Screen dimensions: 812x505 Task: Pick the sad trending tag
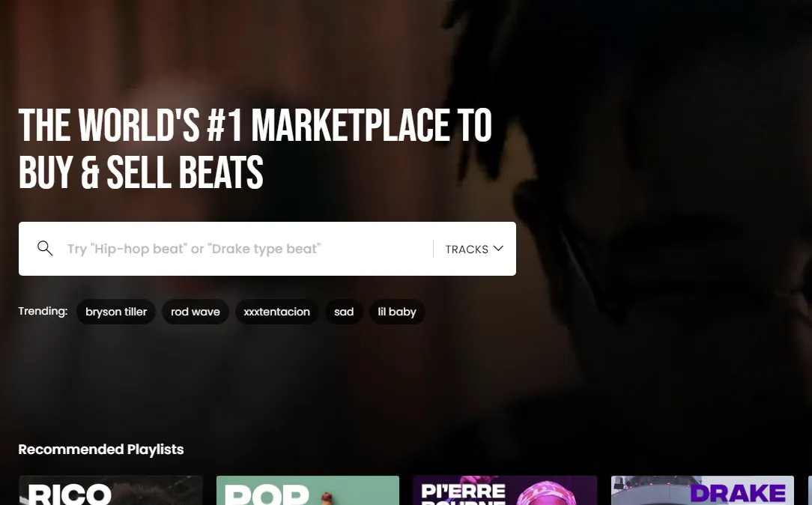click(344, 312)
